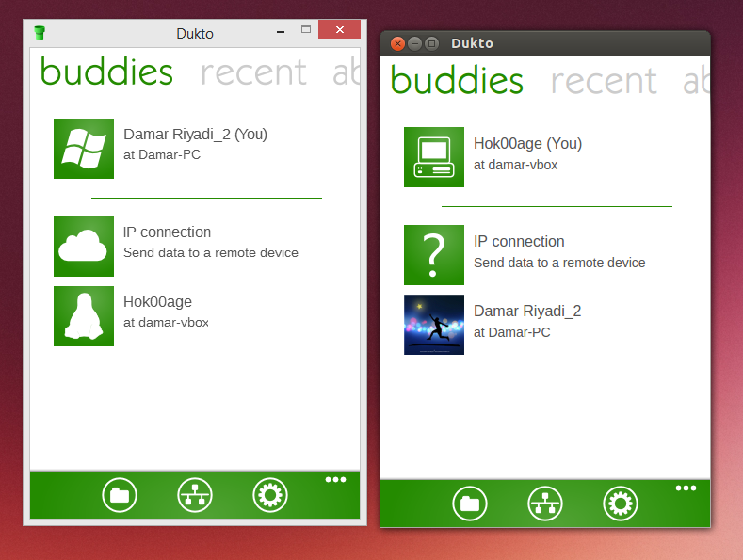Select 'Damar Riyadi_2' buddy name in right window

point(527,312)
